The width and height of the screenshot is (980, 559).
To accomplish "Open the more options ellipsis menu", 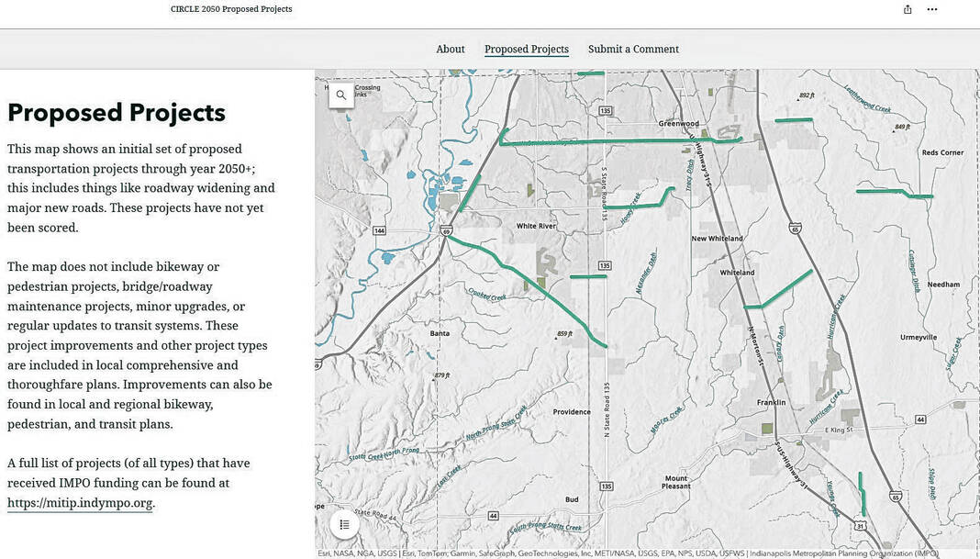I will click(932, 9).
